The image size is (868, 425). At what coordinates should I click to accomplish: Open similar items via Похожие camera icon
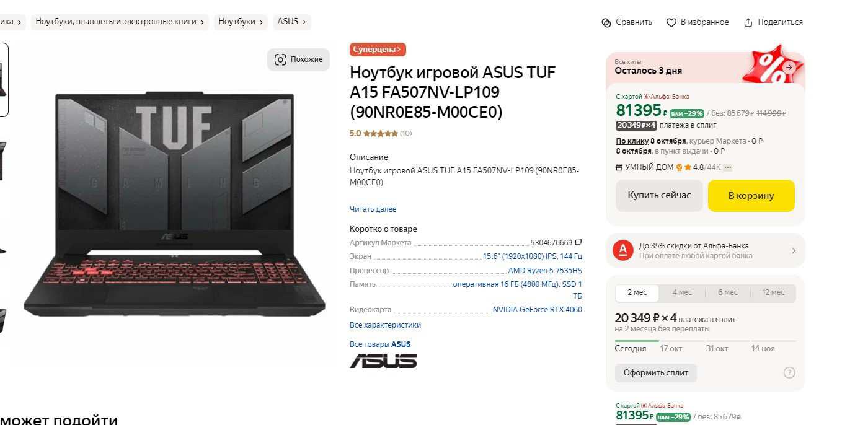point(280,59)
